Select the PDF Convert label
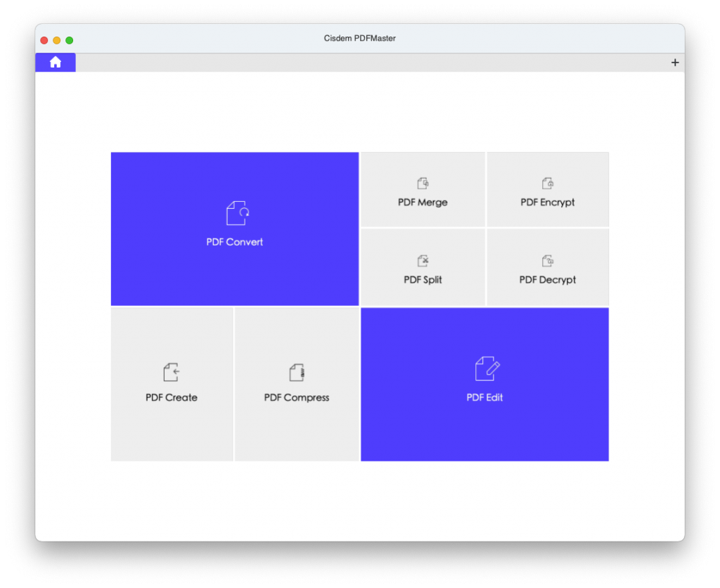 (235, 242)
